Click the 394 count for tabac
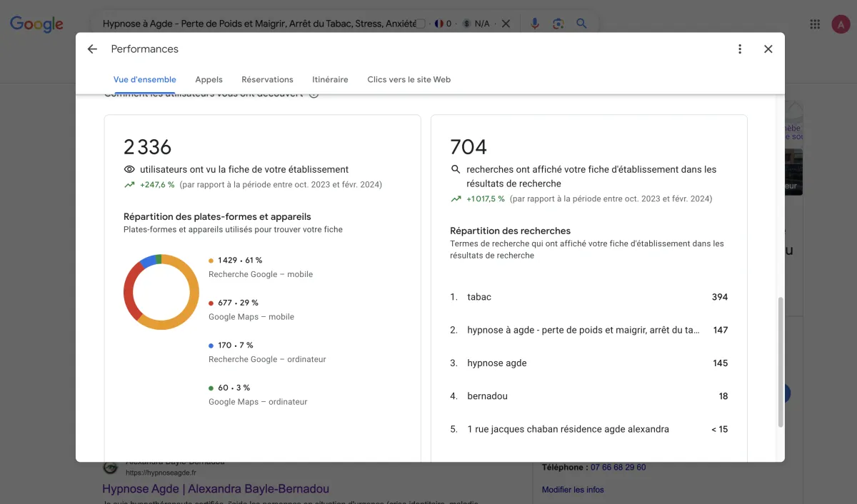 pos(720,297)
